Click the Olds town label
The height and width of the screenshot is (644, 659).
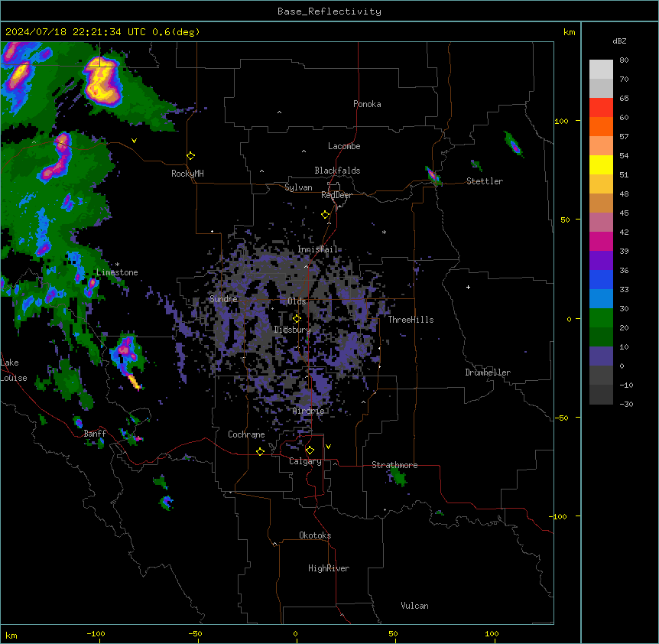pos(297,301)
